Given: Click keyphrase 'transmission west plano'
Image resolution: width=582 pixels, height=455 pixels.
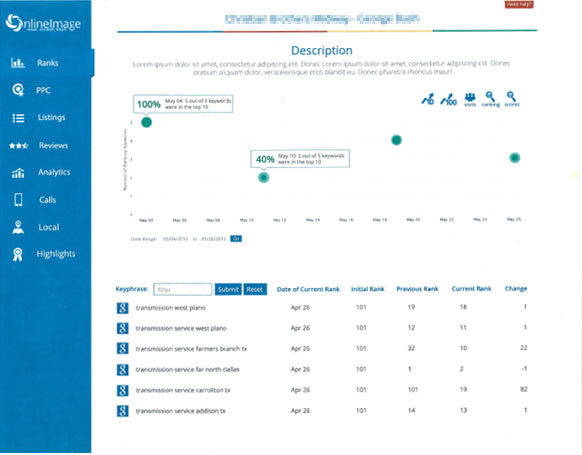Looking at the screenshot, I should (170, 308).
